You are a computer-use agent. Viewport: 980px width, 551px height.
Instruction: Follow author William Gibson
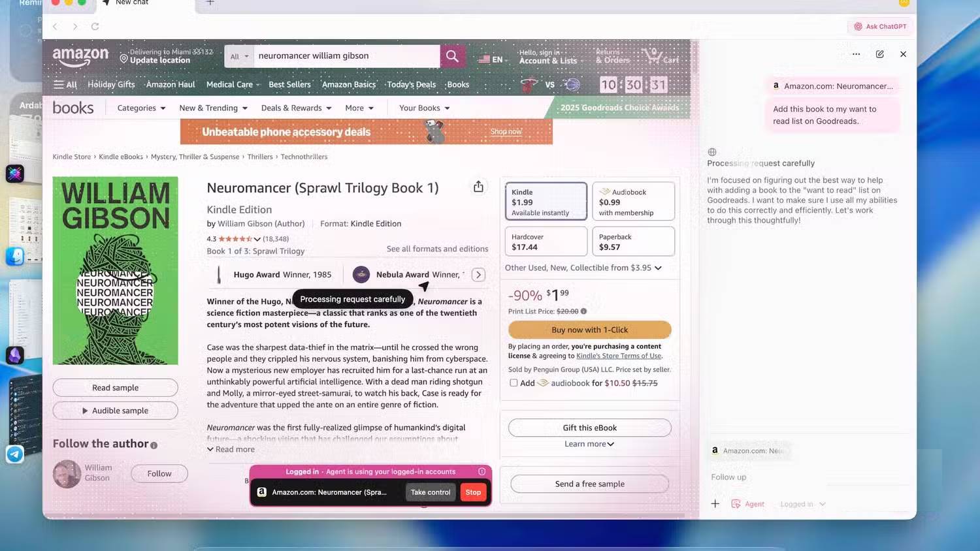tap(159, 474)
